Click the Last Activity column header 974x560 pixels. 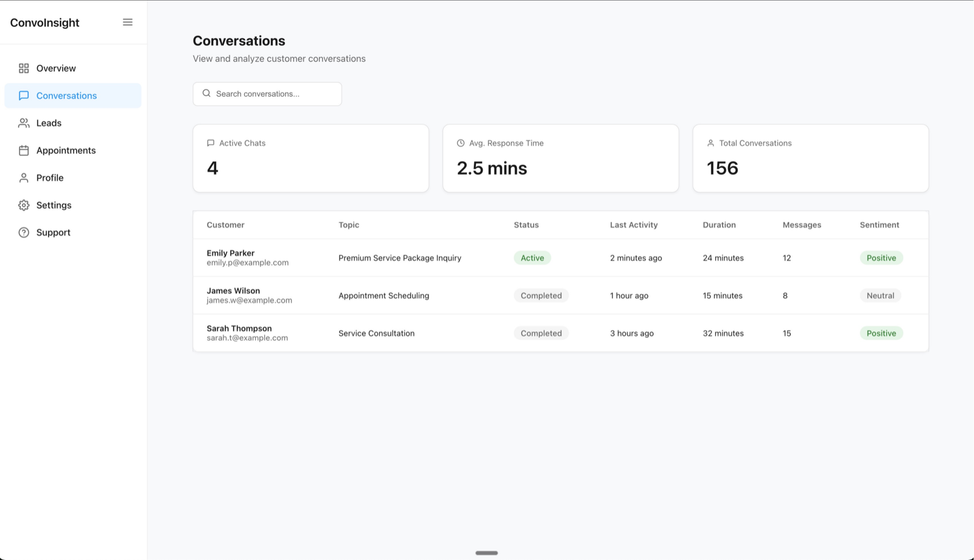pyautogui.click(x=634, y=225)
